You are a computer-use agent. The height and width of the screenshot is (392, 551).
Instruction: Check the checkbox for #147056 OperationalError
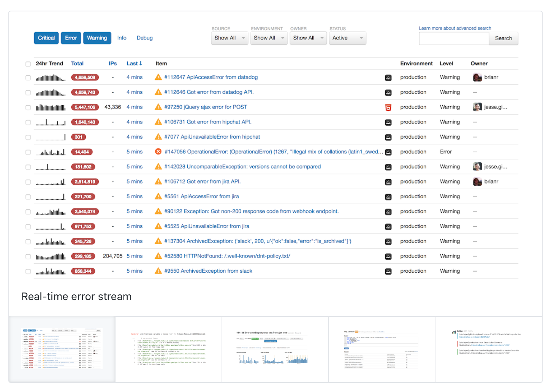pos(28,152)
